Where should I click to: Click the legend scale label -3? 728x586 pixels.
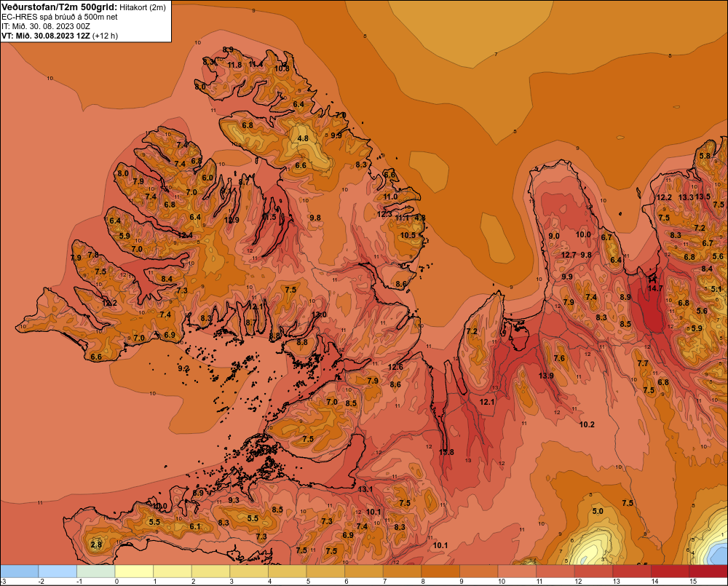pos(4,582)
